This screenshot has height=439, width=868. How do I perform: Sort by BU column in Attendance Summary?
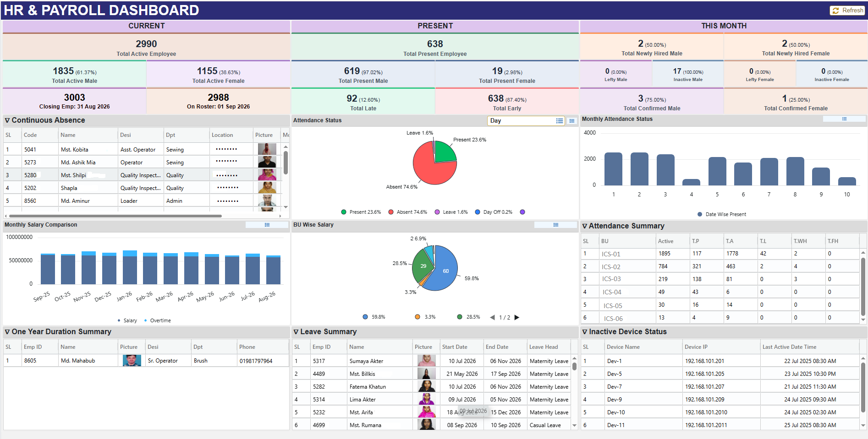(627, 241)
